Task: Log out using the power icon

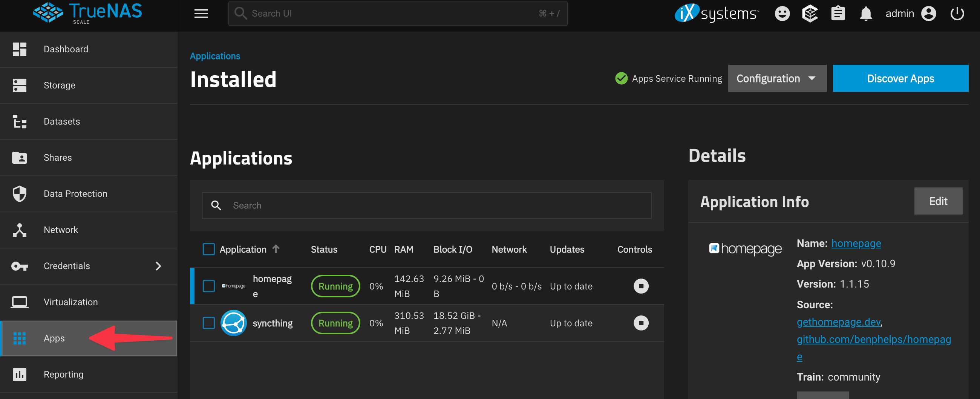Action: [x=957, y=13]
